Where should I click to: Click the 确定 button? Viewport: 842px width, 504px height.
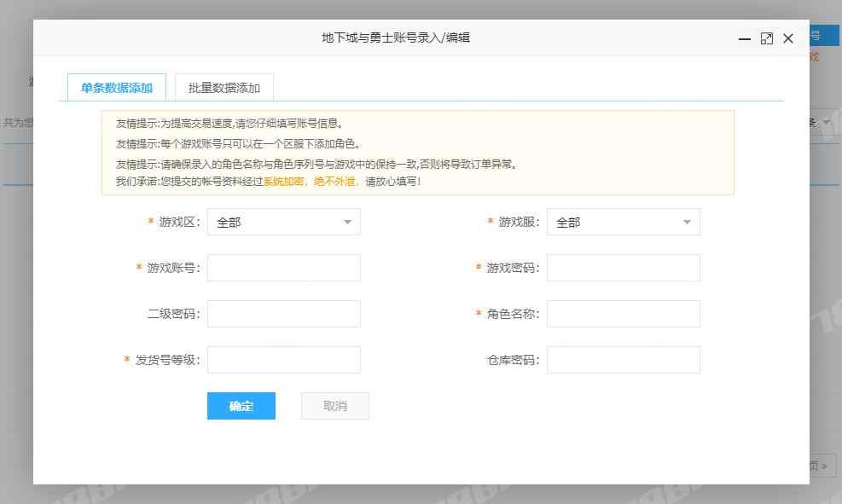[x=241, y=406]
